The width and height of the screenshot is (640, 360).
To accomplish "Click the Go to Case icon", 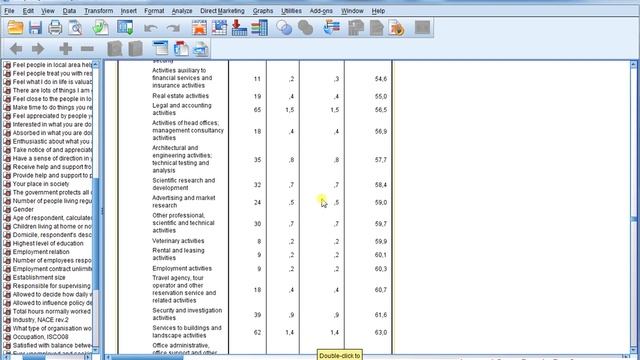I will pos(219,28).
